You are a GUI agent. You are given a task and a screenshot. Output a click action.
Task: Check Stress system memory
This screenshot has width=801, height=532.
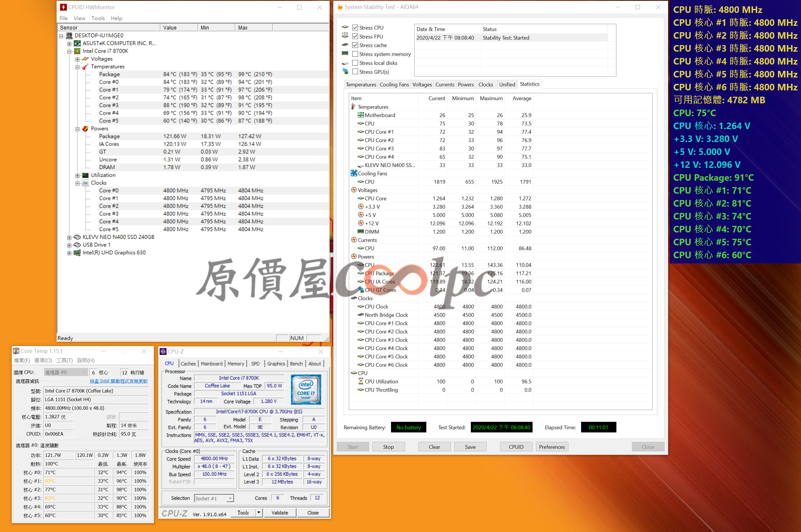click(355, 54)
